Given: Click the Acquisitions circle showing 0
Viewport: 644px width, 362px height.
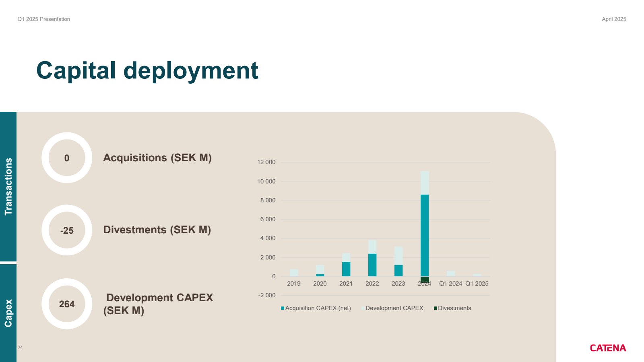Looking at the screenshot, I should 67,158.
